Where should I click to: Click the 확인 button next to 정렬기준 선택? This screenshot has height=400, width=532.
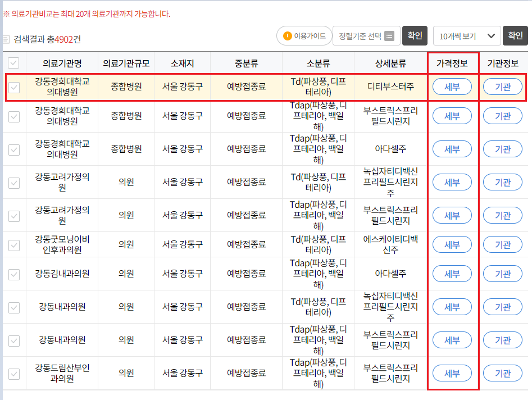pyautogui.click(x=415, y=35)
